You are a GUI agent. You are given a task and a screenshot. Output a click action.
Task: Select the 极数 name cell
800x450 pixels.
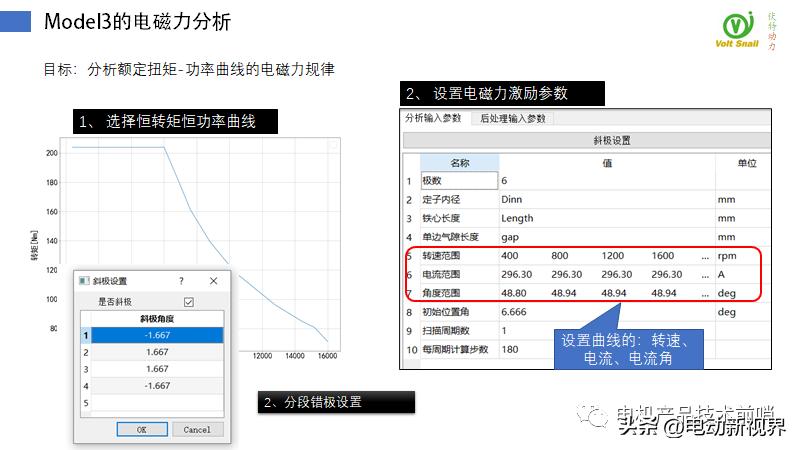(459, 181)
